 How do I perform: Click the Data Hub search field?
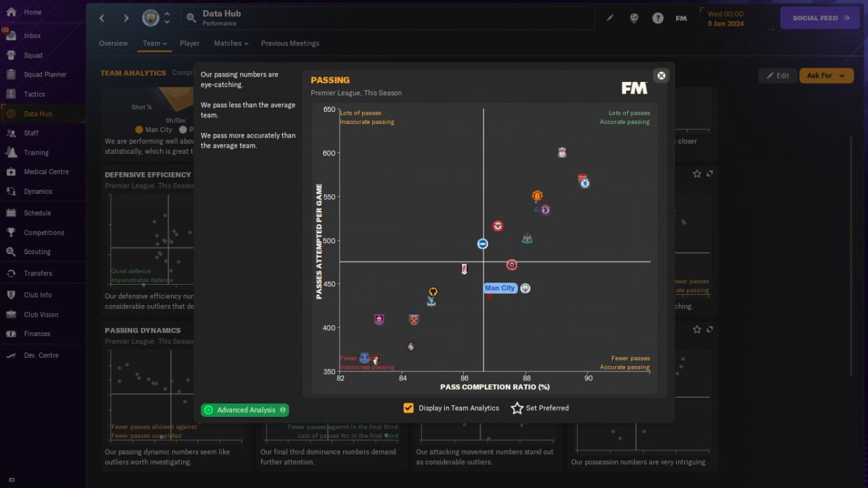pyautogui.click(x=387, y=18)
